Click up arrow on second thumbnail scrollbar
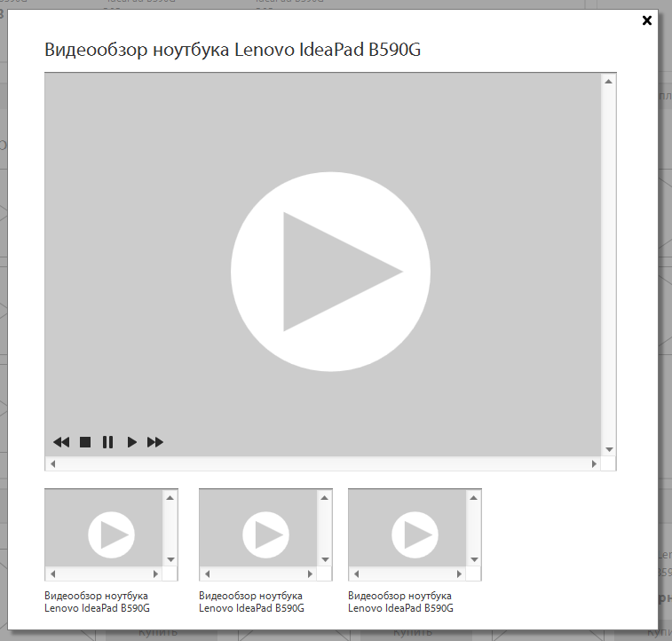Viewport: 672px width, 641px height. pos(324,498)
